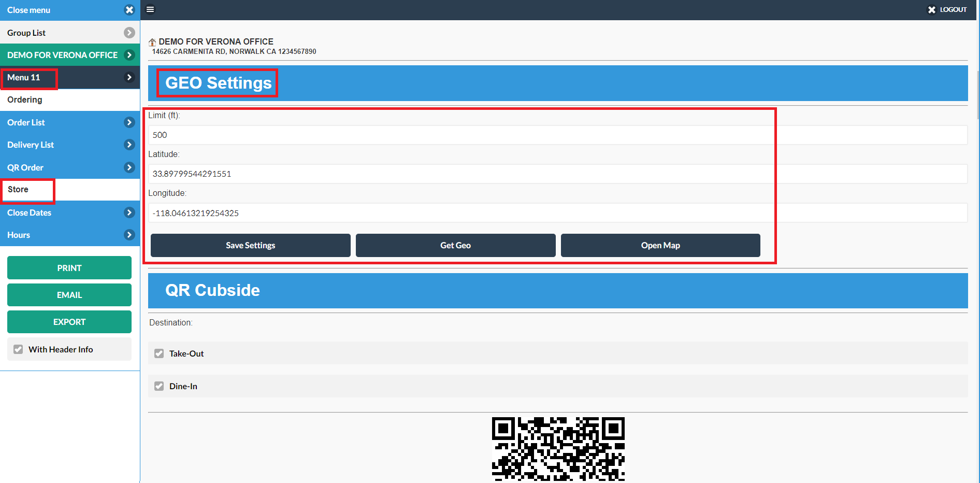Select the Group List menu item
Viewport: 980px width, 483px height.
70,33
